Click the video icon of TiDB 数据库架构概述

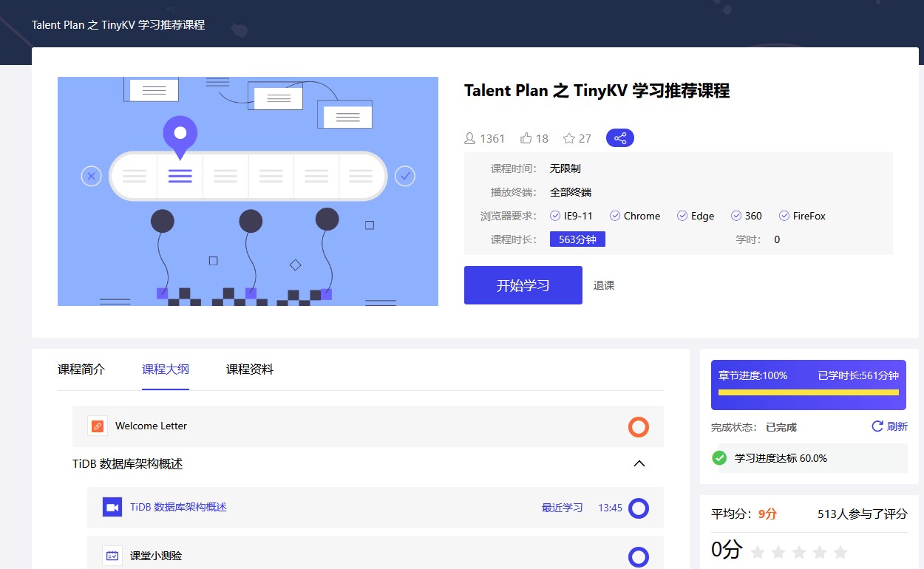[112, 507]
